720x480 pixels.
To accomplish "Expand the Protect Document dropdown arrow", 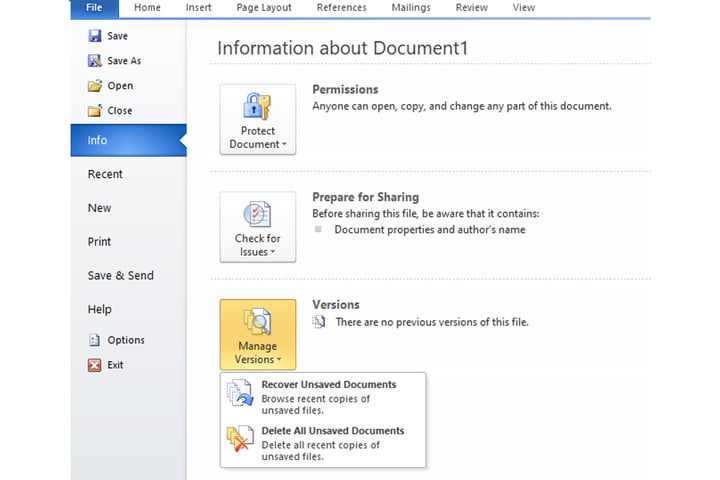I will click(x=284, y=144).
